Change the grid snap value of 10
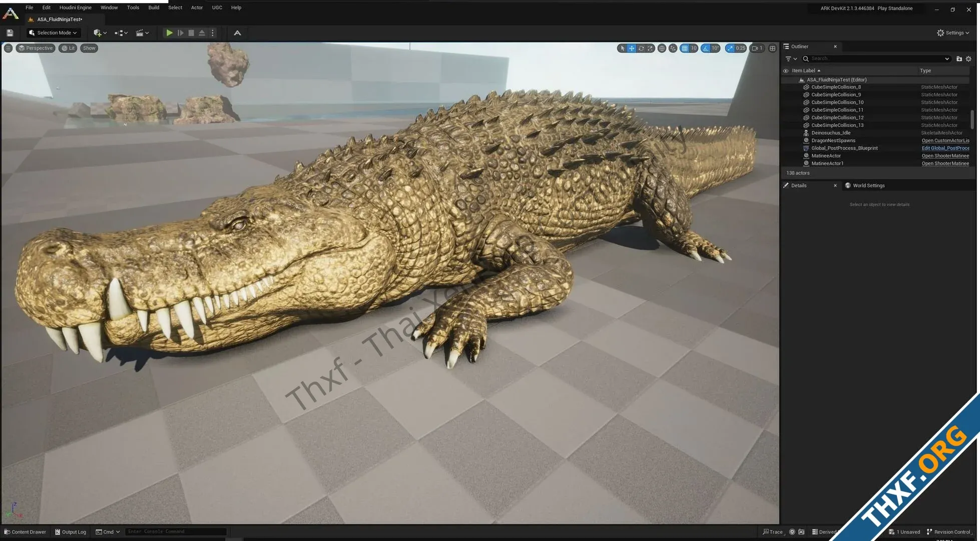Viewport: 980px width, 541px height. click(x=694, y=48)
